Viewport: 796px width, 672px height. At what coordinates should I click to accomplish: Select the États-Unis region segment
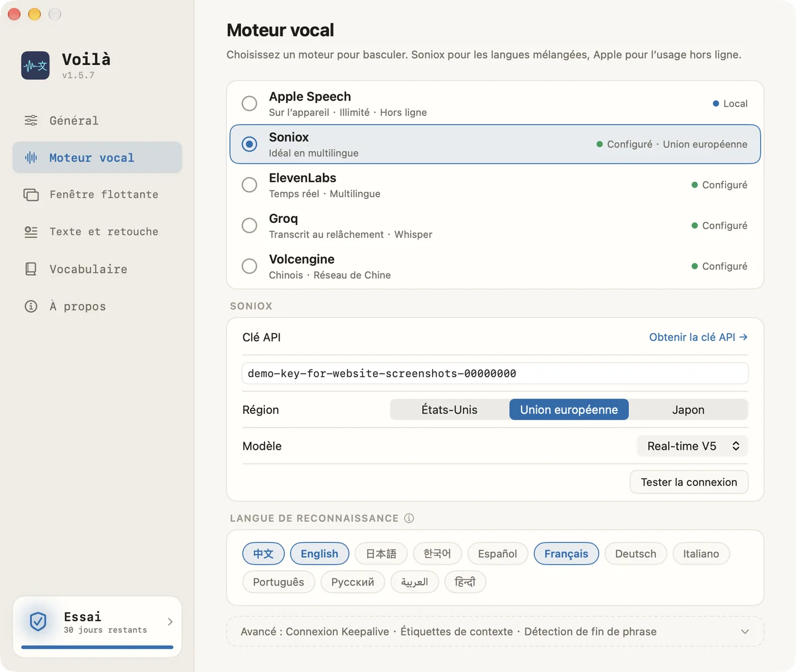pos(449,410)
